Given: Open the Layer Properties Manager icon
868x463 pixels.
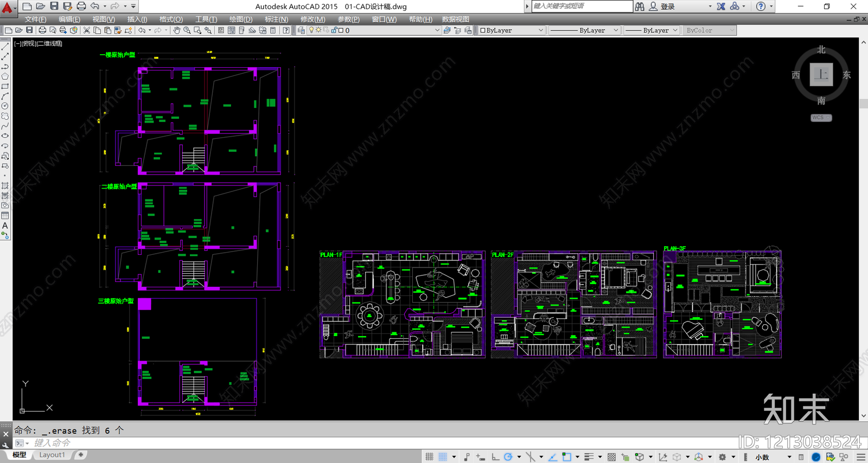Looking at the screenshot, I should tap(301, 30).
